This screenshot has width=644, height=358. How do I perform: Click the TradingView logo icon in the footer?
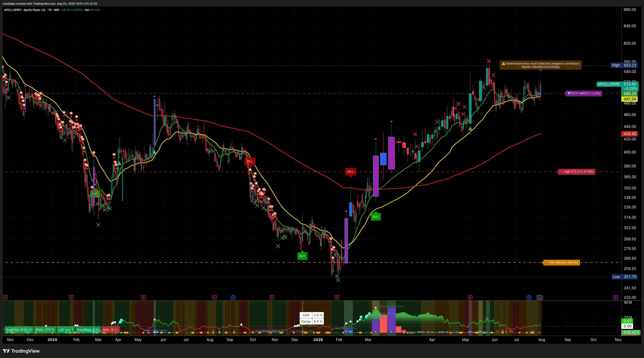point(6,351)
